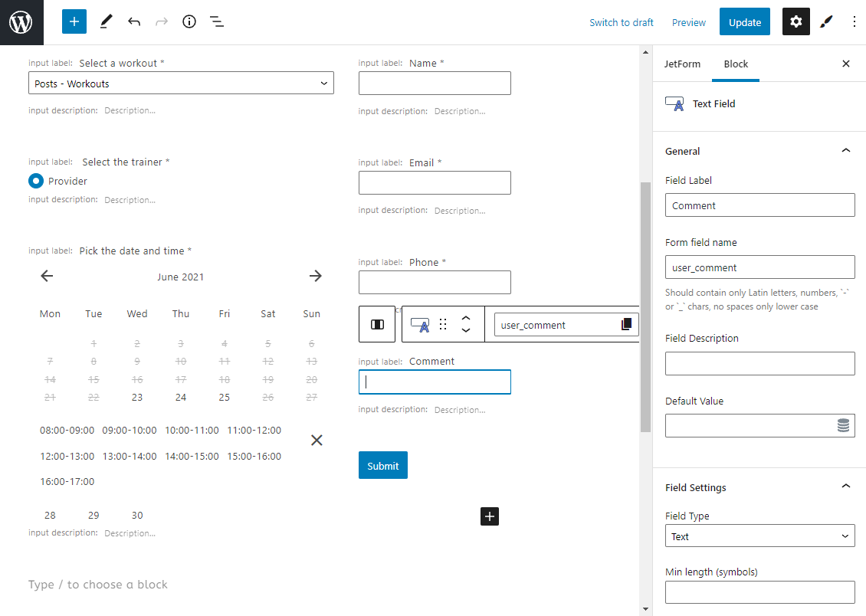The width and height of the screenshot is (866, 616).
Task: Click the Default Value input
Action: click(x=760, y=425)
